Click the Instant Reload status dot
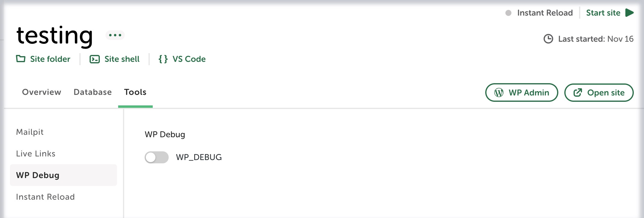Image resolution: width=644 pixels, height=218 pixels. [x=508, y=13]
